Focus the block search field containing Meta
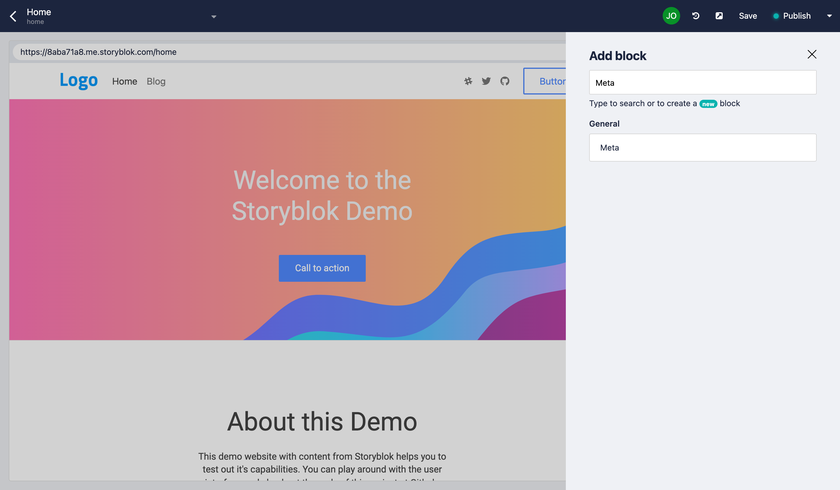The width and height of the screenshot is (840, 490). pyautogui.click(x=702, y=82)
